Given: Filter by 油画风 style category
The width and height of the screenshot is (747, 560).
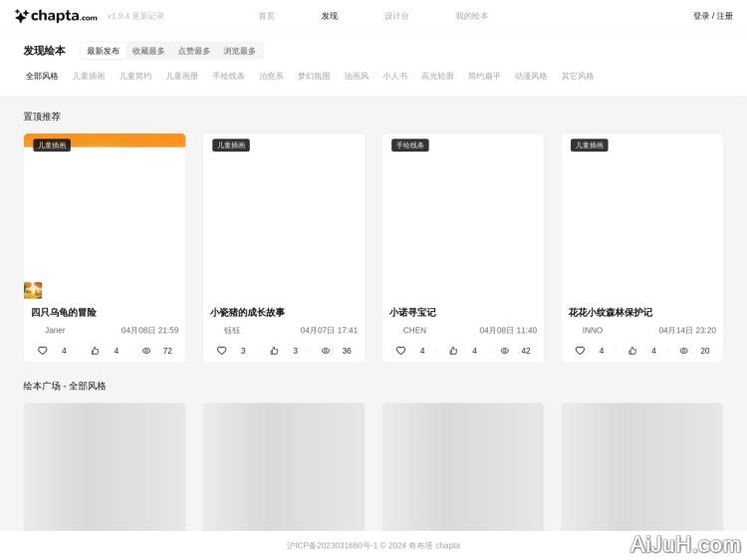Looking at the screenshot, I should (357, 76).
